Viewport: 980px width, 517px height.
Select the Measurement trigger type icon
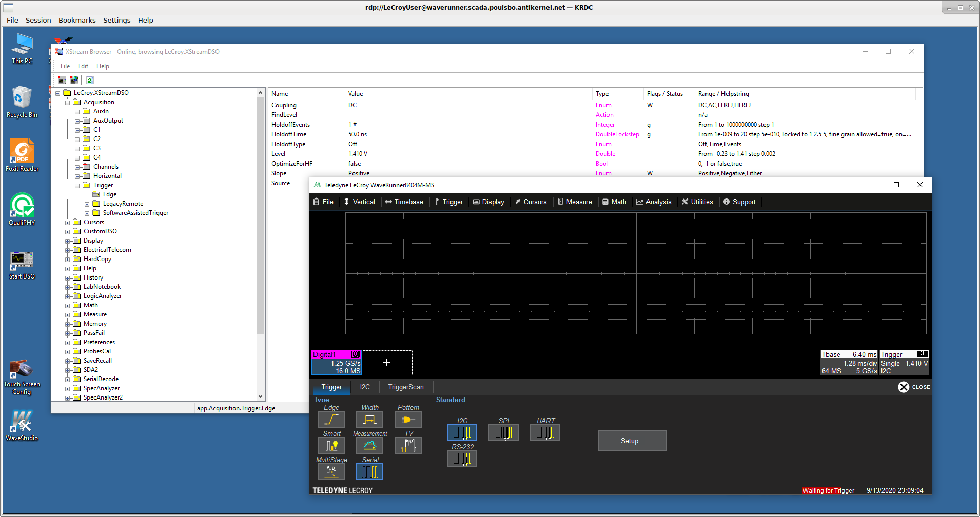pyautogui.click(x=369, y=446)
